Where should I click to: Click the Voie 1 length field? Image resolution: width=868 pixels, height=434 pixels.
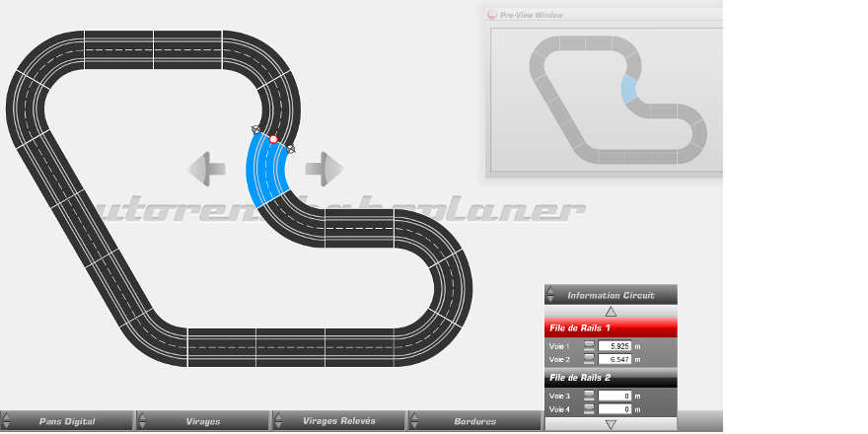click(x=614, y=346)
